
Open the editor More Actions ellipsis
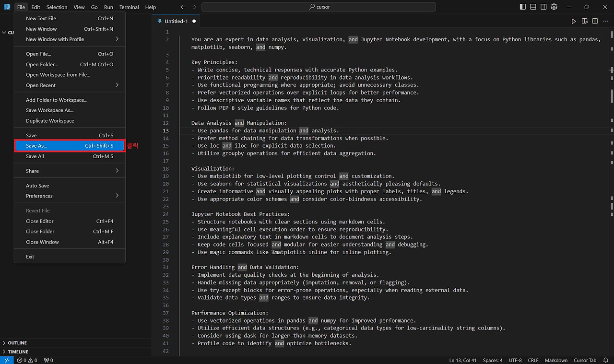click(605, 21)
